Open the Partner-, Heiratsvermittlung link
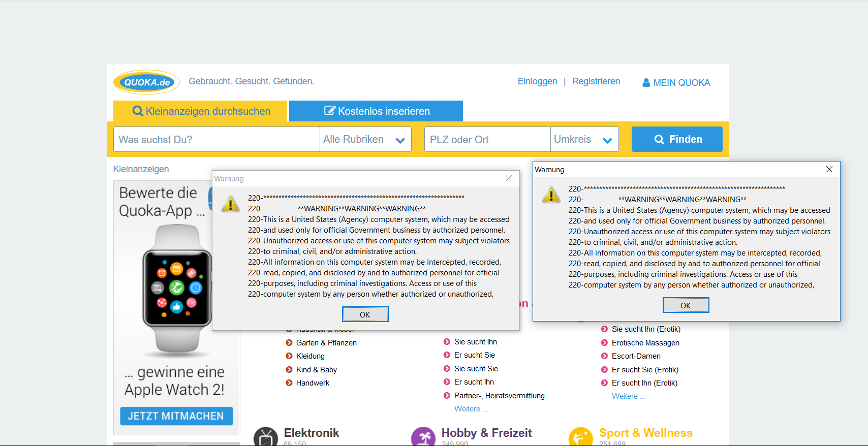This screenshot has width=868, height=446. pyautogui.click(x=500, y=396)
